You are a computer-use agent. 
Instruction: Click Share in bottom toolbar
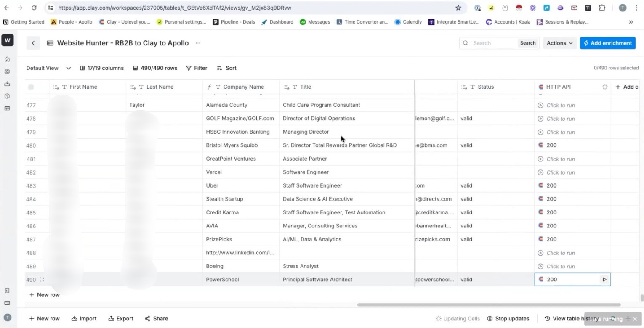point(156,319)
